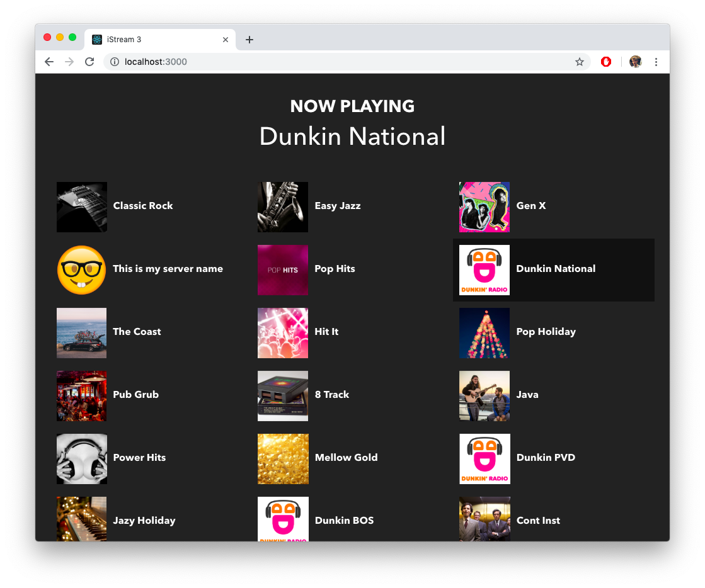Choose the Dunkin PVD station name

tap(546, 457)
